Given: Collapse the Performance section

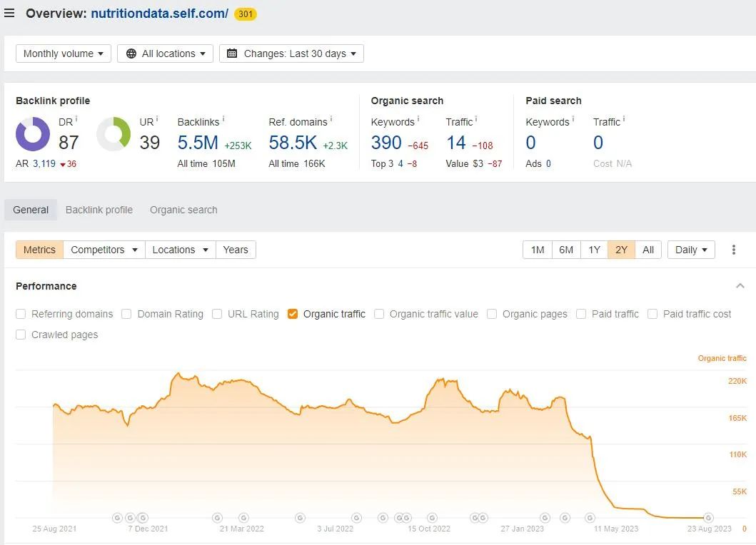Looking at the screenshot, I should tap(740, 286).
